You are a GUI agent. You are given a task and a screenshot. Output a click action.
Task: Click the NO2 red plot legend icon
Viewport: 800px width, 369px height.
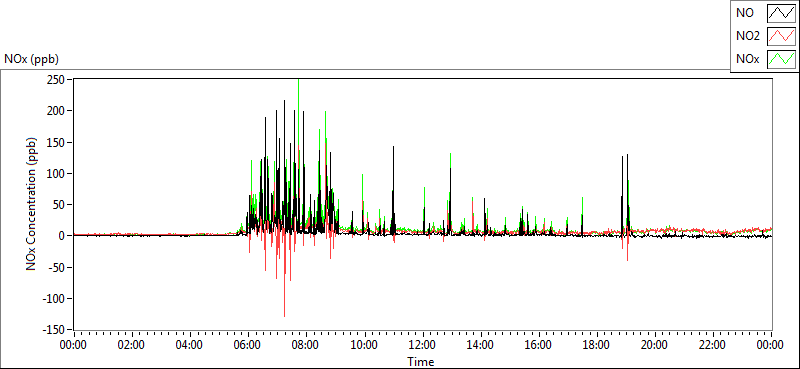(781, 36)
